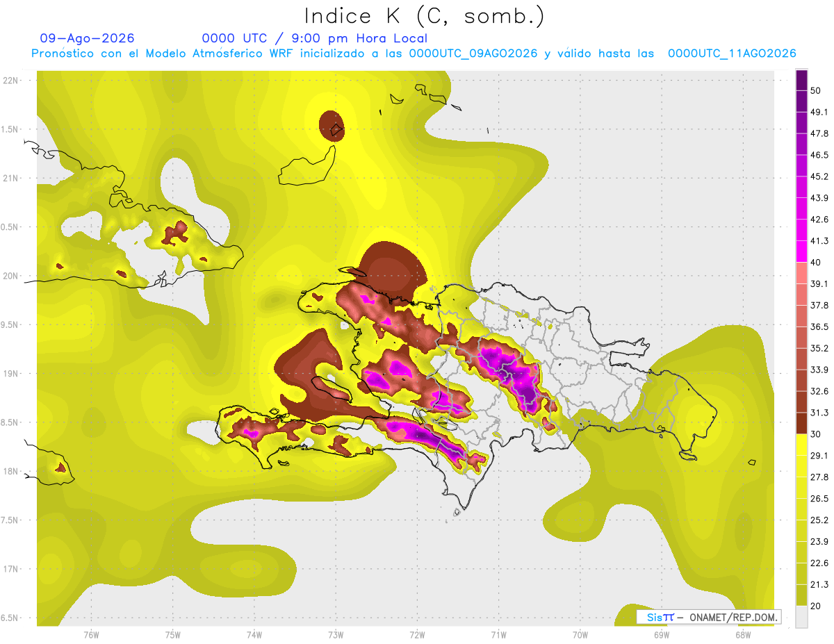The height and width of the screenshot is (644, 834).
Task: Click the legend value '22.6'
Action: (819, 563)
